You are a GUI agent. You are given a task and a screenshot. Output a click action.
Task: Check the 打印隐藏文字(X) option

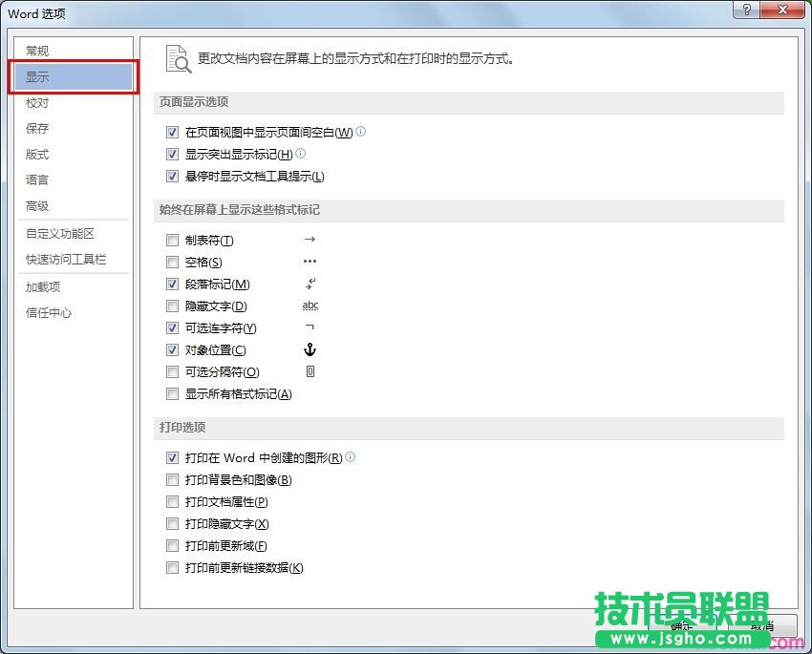pyautogui.click(x=172, y=524)
